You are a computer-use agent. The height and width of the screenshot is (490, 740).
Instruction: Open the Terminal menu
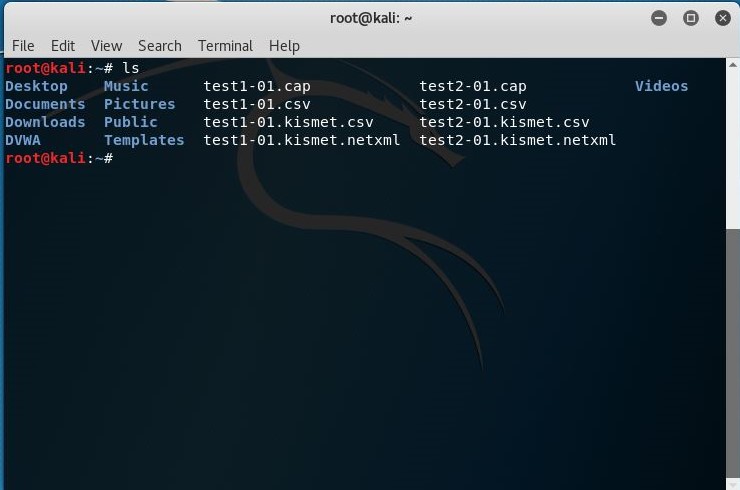pos(225,46)
